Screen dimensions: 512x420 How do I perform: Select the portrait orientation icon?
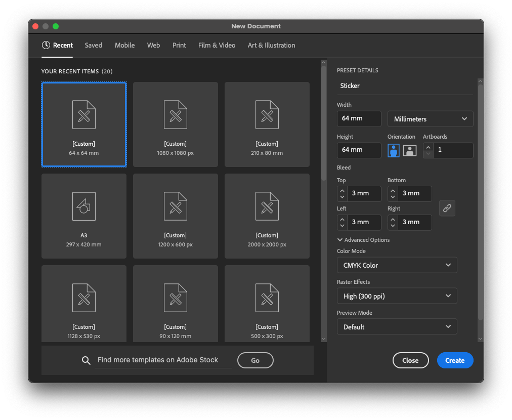(393, 150)
